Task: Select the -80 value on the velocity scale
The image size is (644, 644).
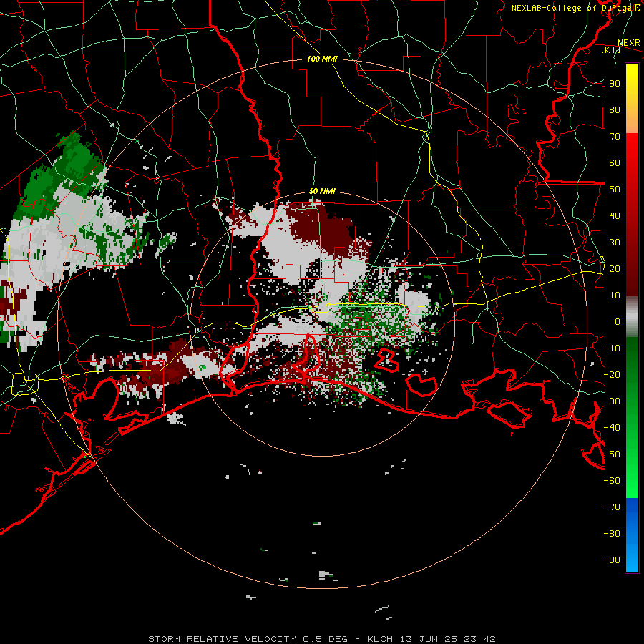Action: tap(612, 534)
